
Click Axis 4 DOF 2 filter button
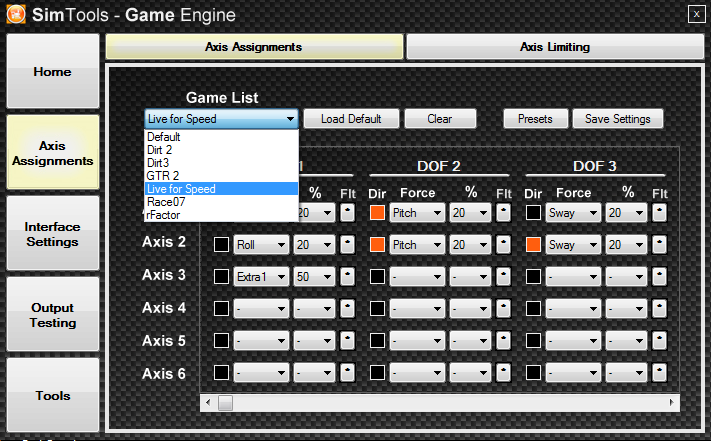pyautogui.click(x=503, y=309)
